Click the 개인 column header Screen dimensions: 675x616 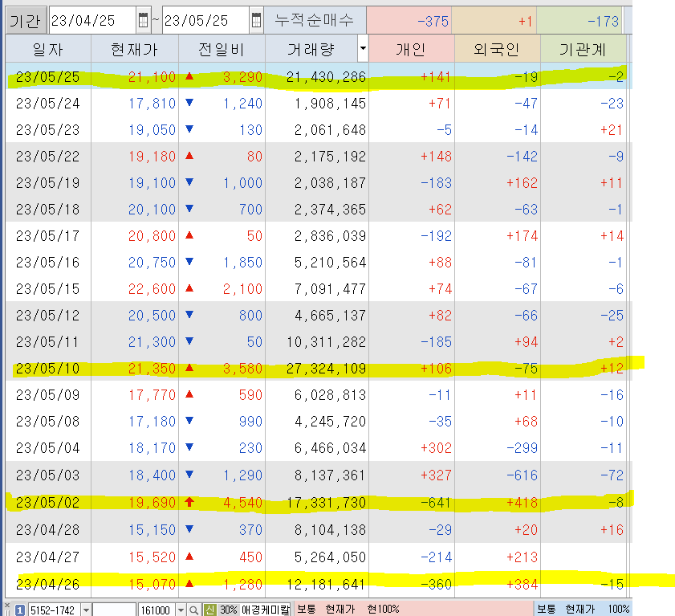[412, 49]
